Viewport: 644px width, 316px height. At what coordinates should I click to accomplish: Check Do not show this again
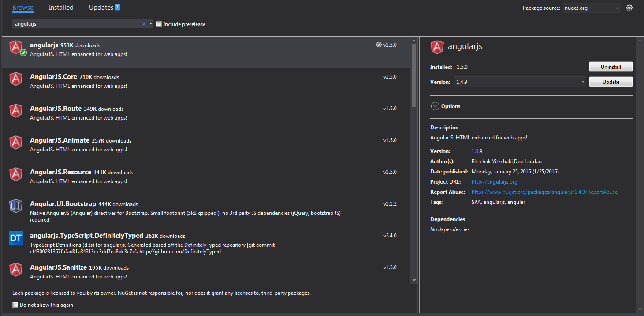15,305
